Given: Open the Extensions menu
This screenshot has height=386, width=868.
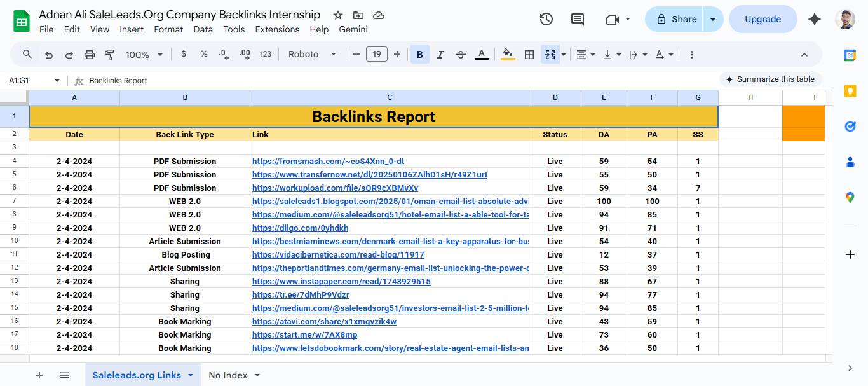Looking at the screenshot, I should 277,29.
